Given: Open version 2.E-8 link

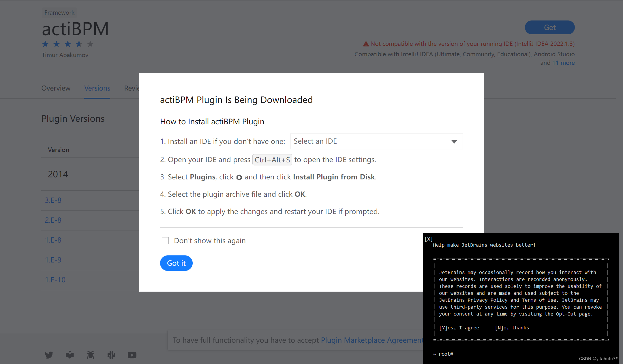Looking at the screenshot, I should (x=53, y=220).
